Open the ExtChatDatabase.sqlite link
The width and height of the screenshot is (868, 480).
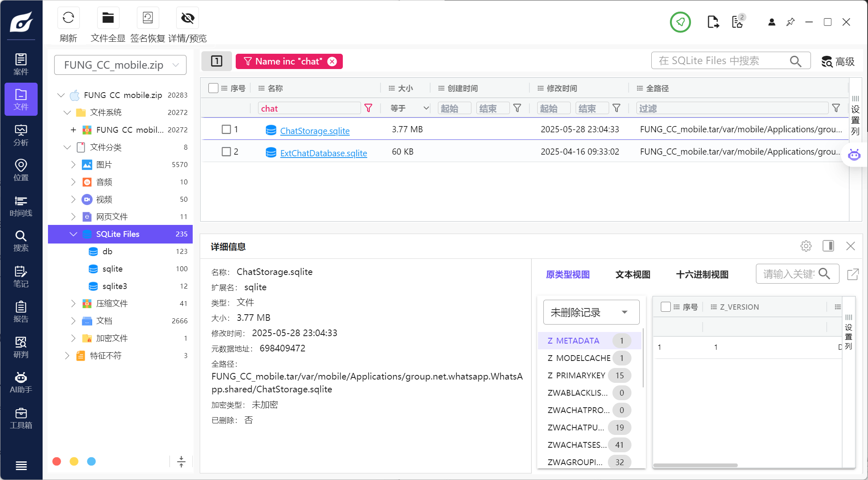point(323,153)
